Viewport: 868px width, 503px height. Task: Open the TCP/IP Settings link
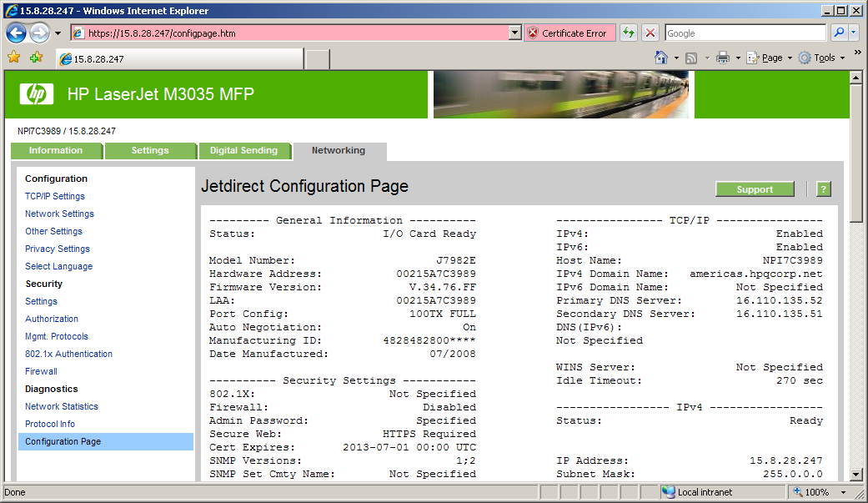click(x=55, y=196)
